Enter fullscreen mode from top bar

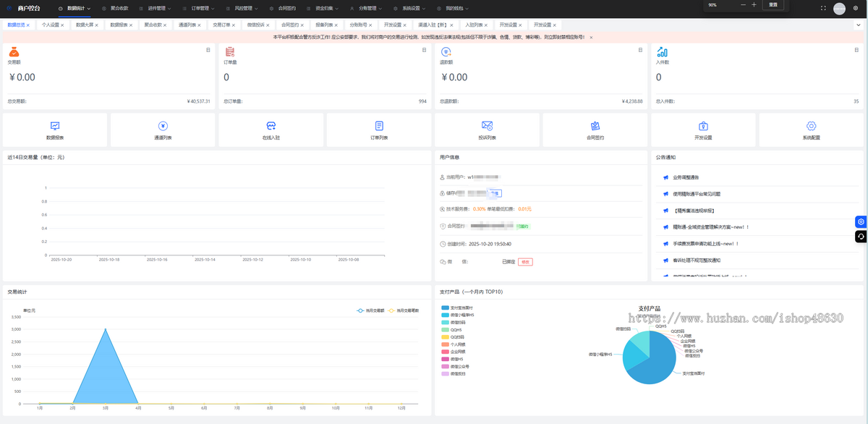tap(823, 8)
